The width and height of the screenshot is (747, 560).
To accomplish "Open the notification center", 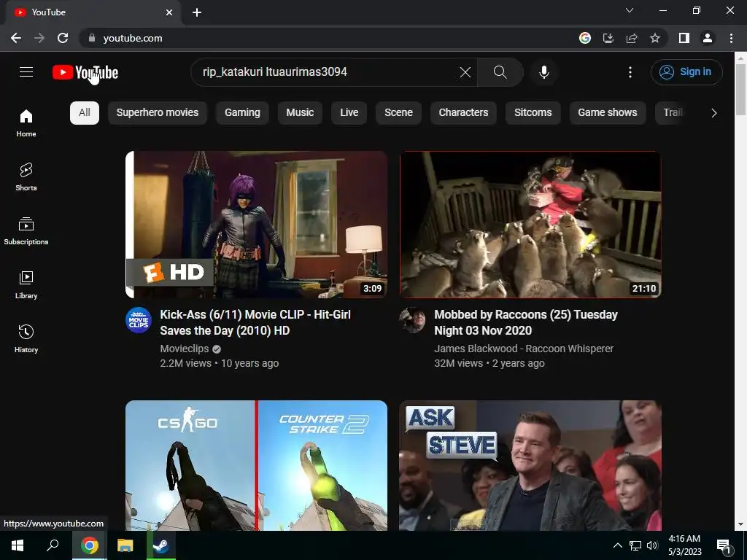I will [x=724, y=546].
